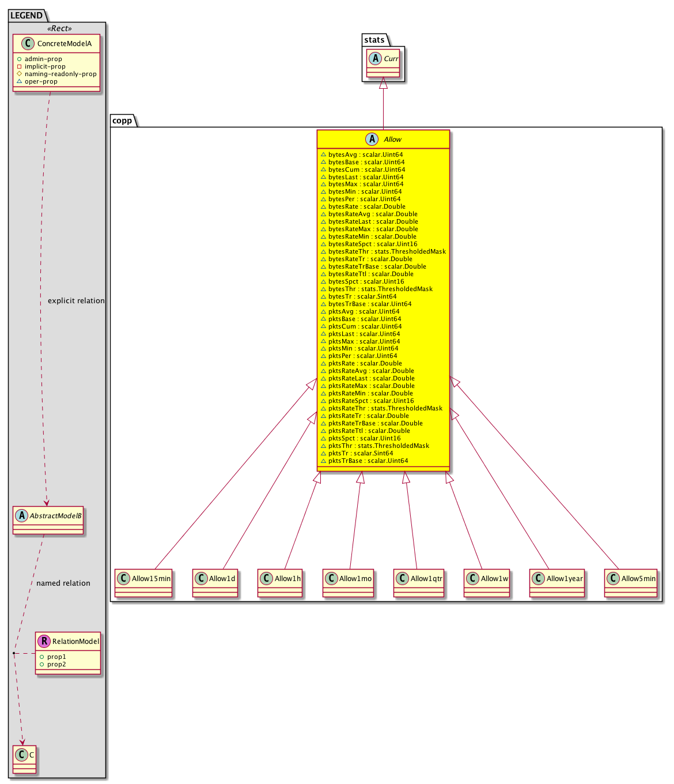Click the Allow abstract class icon

[372, 139]
